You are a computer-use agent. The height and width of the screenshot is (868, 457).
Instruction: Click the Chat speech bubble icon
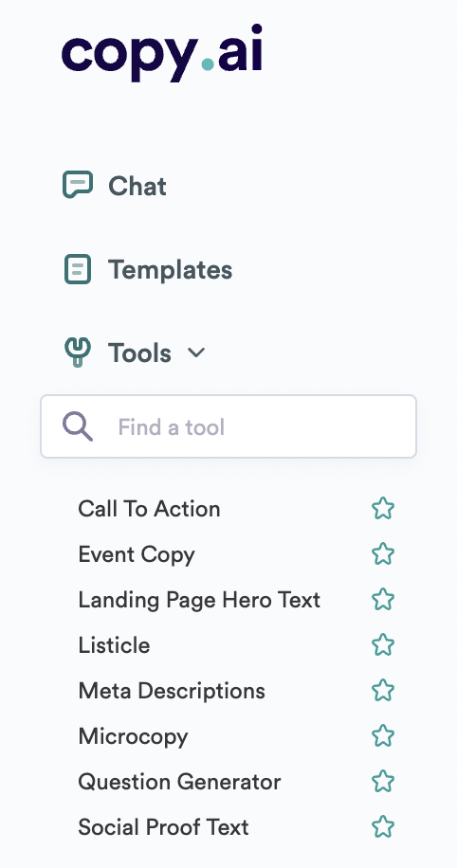78,185
